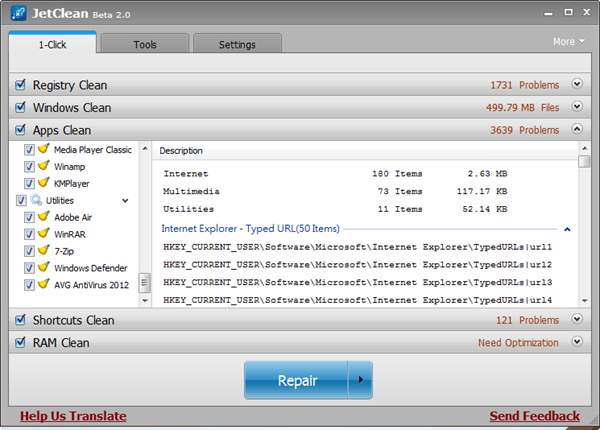Uncheck the Apps Clean checkbox

tap(20, 130)
